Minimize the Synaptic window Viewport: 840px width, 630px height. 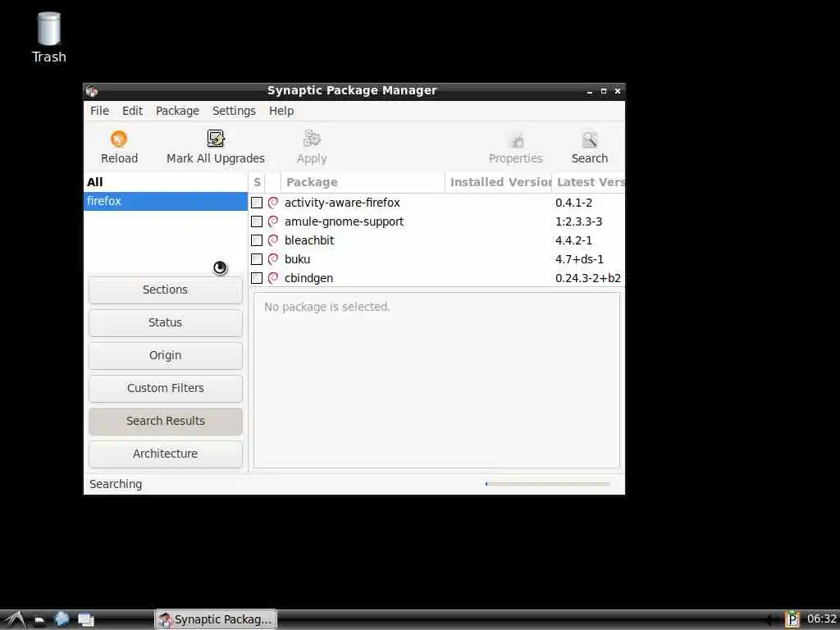pyautogui.click(x=590, y=92)
